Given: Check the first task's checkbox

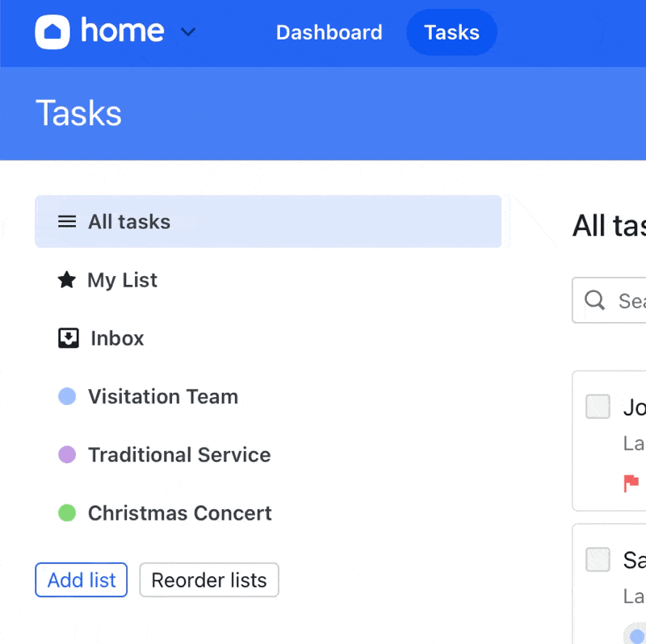Looking at the screenshot, I should [x=598, y=407].
